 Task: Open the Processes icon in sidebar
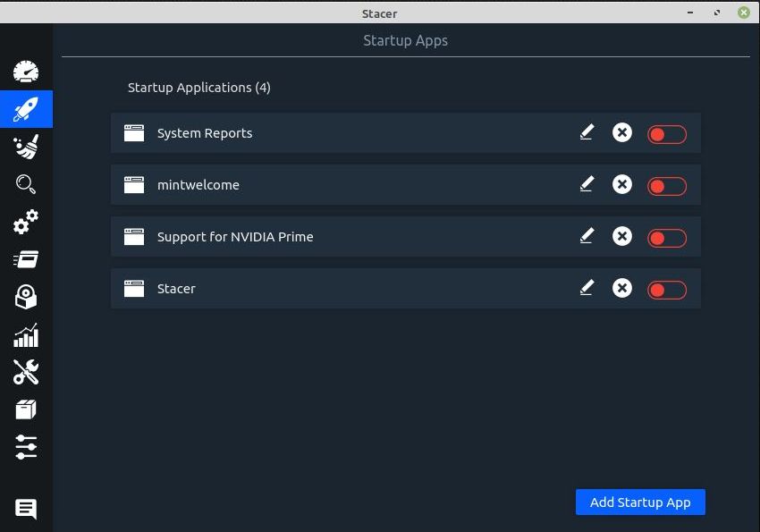click(26, 259)
